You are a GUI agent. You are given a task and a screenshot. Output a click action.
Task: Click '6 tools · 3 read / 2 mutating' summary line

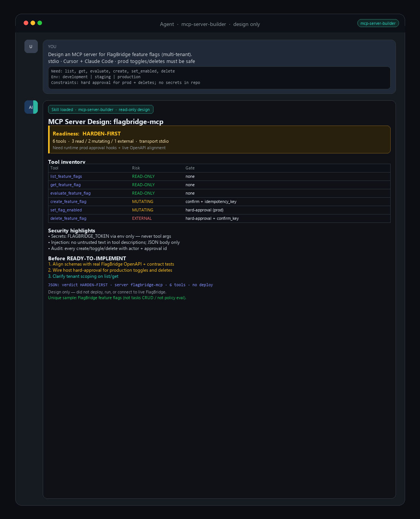[111, 141]
